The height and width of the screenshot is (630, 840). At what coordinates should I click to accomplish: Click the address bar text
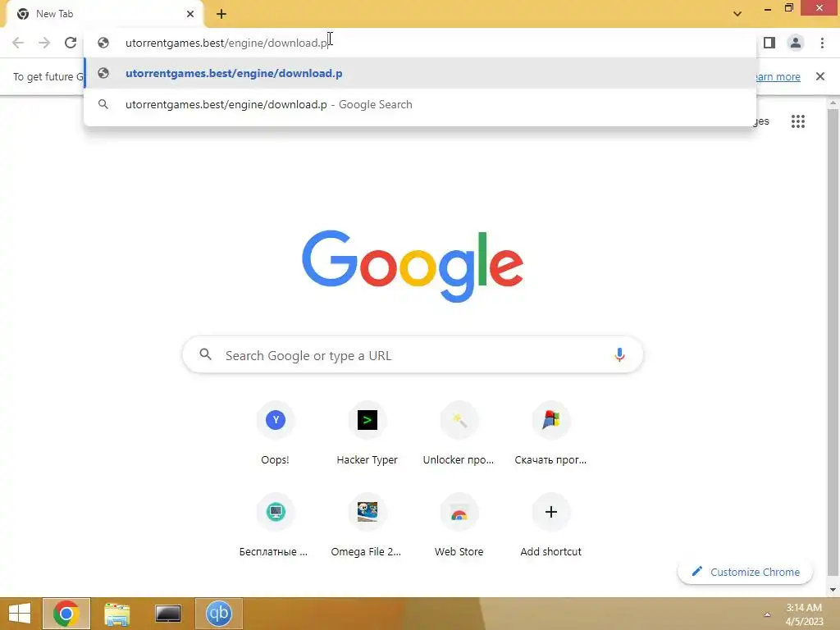coord(226,43)
